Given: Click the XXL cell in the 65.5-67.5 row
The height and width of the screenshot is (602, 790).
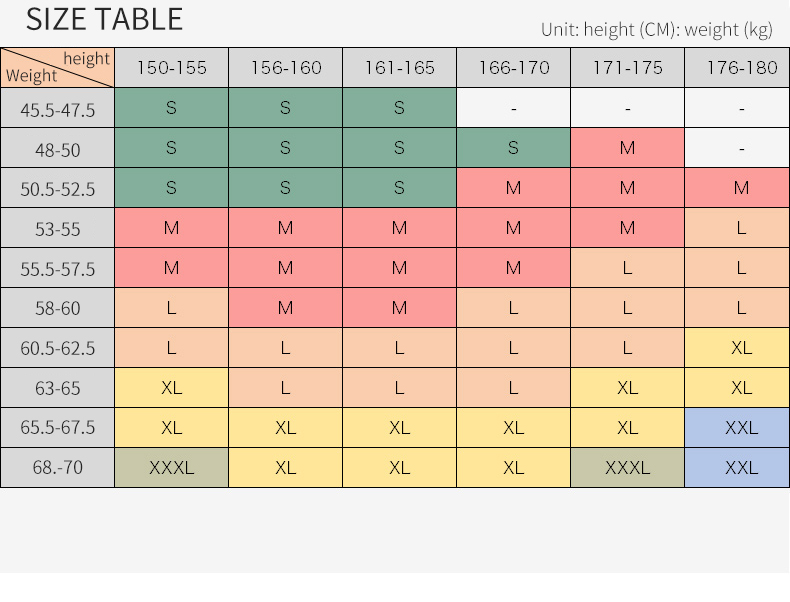Looking at the screenshot, I should click(x=741, y=427).
